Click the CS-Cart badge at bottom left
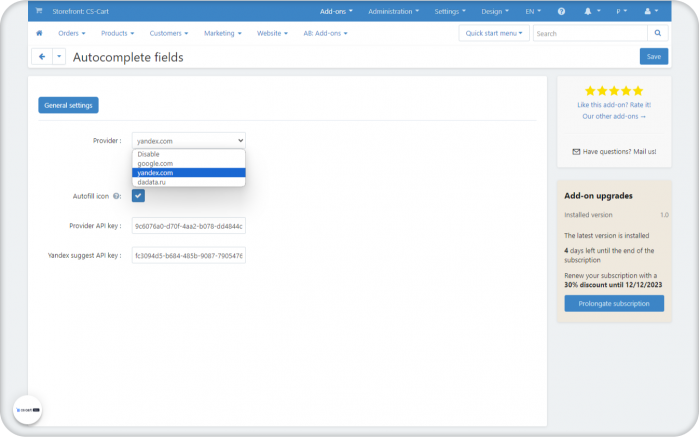700x437 pixels. click(28, 410)
